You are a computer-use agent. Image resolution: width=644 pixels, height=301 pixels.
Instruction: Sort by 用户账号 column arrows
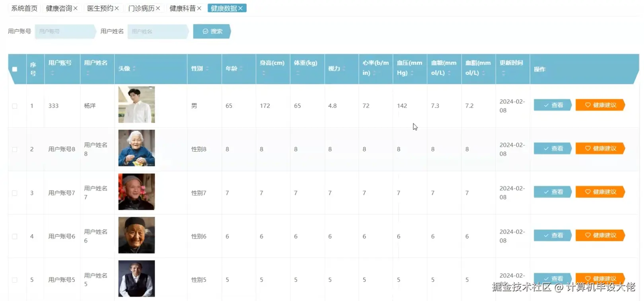point(52,73)
